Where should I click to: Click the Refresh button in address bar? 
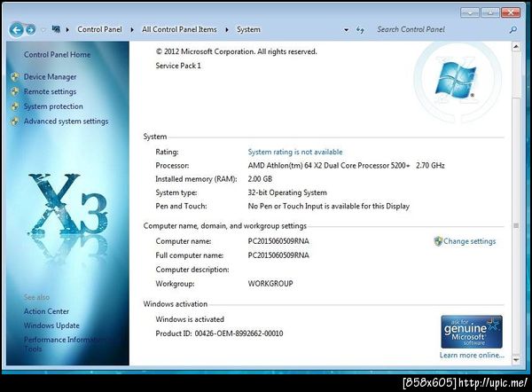coord(360,30)
